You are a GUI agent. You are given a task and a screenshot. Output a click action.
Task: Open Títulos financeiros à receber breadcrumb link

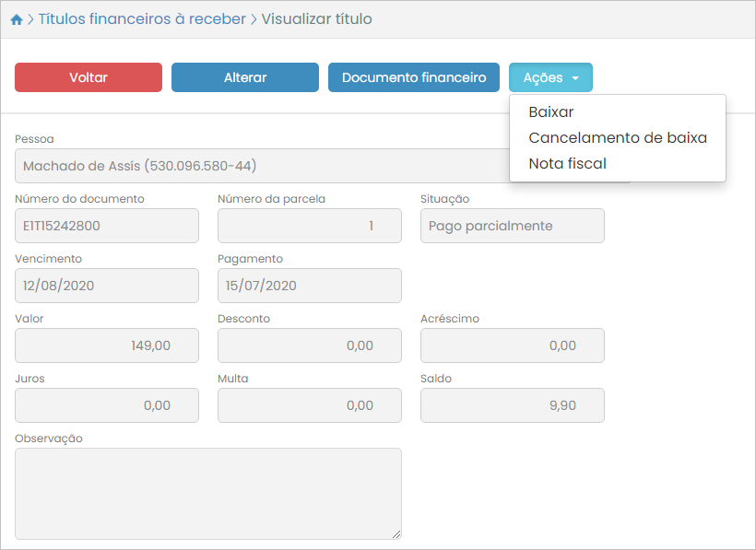pos(142,19)
